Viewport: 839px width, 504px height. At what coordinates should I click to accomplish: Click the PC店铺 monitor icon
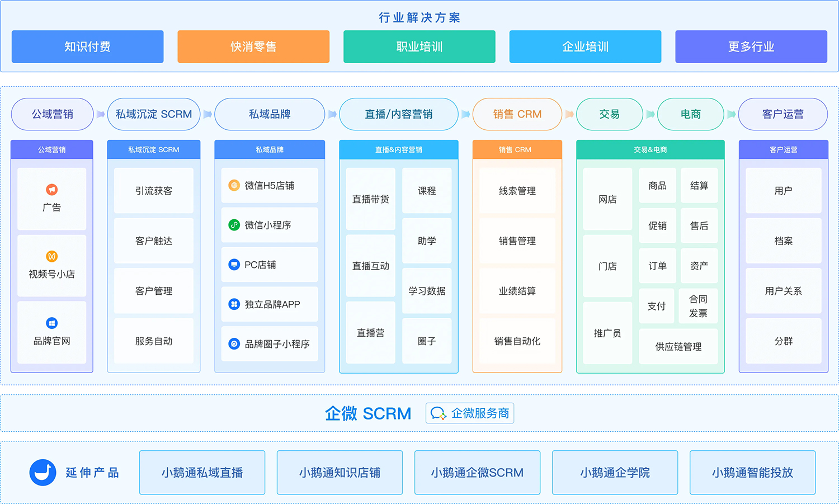click(x=234, y=265)
